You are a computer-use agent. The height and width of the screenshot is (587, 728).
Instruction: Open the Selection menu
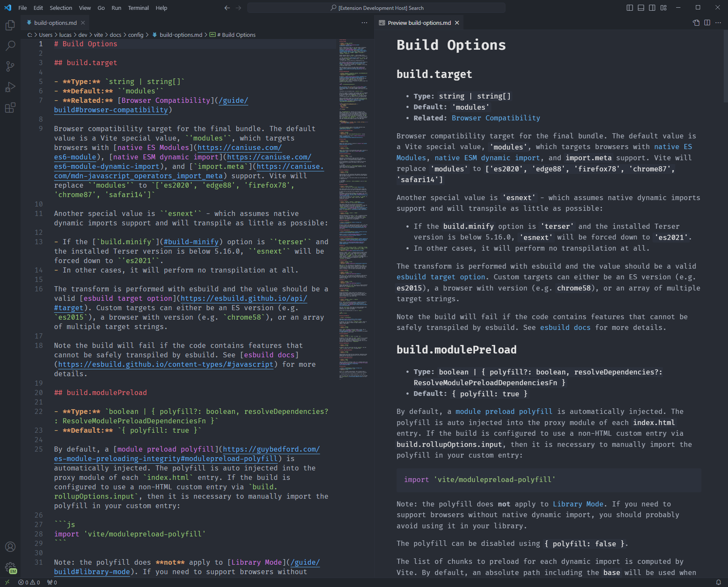pos(61,8)
